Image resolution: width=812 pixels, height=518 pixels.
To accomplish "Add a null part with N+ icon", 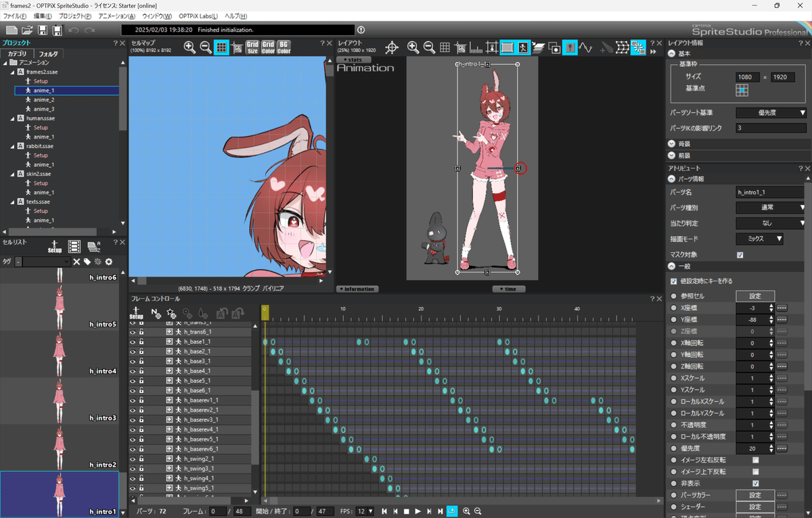I will point(156,313).
